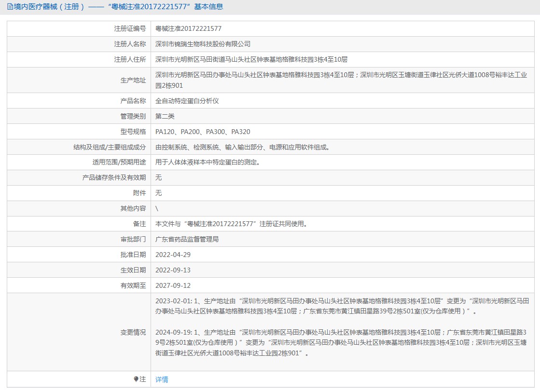Click the 产品储存条件及有效期 label
The height and width of the screenshot is (392, 540).
pos(114,177)
